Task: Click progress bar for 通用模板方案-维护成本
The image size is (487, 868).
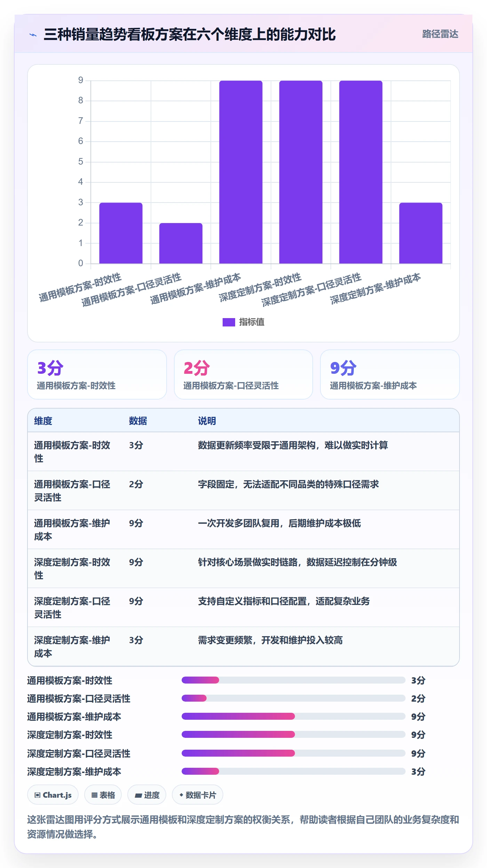Action: [x=293, y=716]
